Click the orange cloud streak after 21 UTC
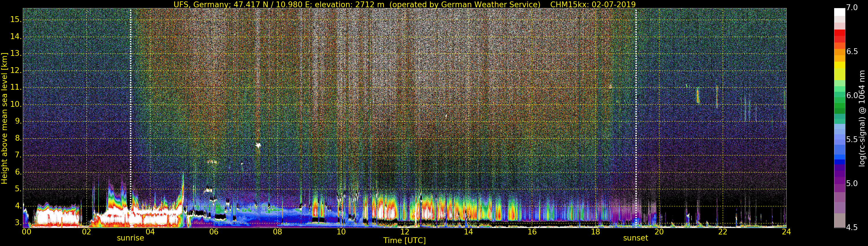The image size is (868, 246). (698, 96)
